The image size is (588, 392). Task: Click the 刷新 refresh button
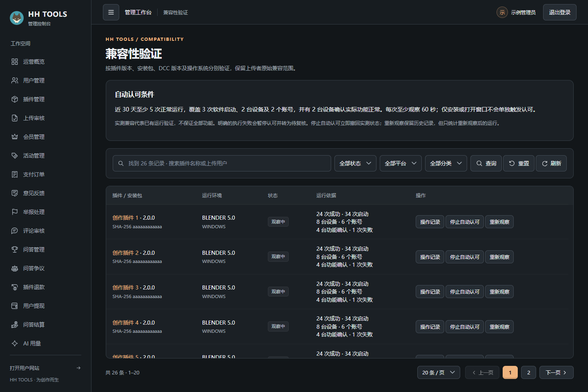coord(551,163)
